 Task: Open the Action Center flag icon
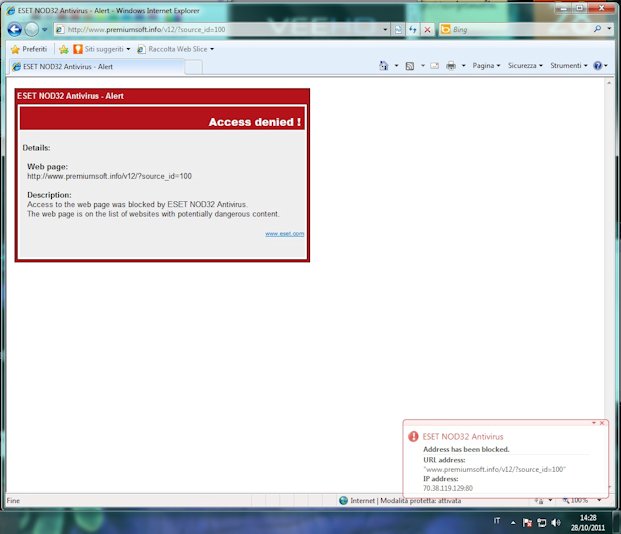click(x=527, y=523)
